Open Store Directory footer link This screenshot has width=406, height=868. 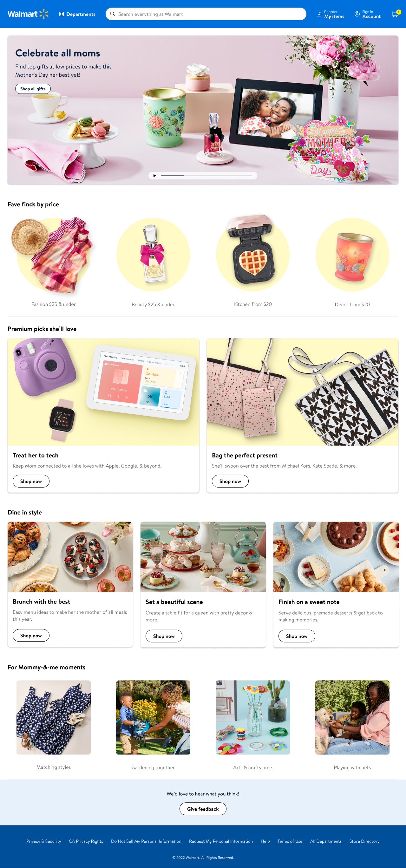364,841
